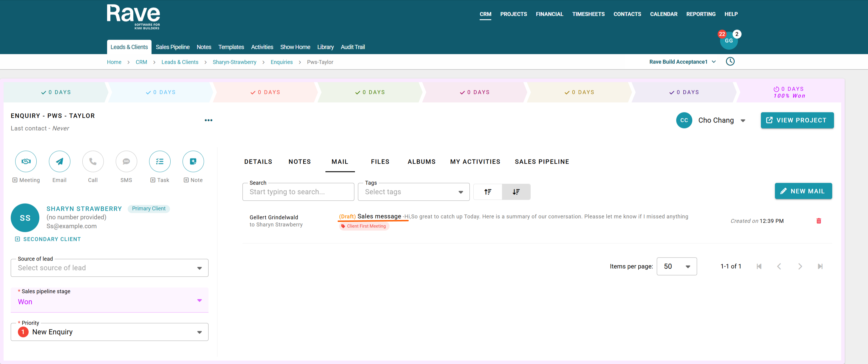Expand the Sales pipeline stage dropdown
This screenshot has width=868, height=364.
[109, 301]
